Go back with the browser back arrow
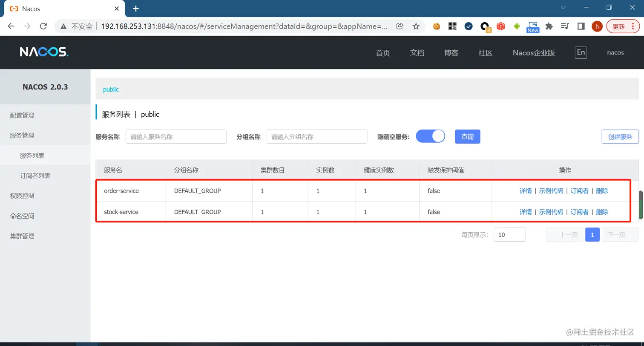644x346 pixels. click(x=11, y=26)
